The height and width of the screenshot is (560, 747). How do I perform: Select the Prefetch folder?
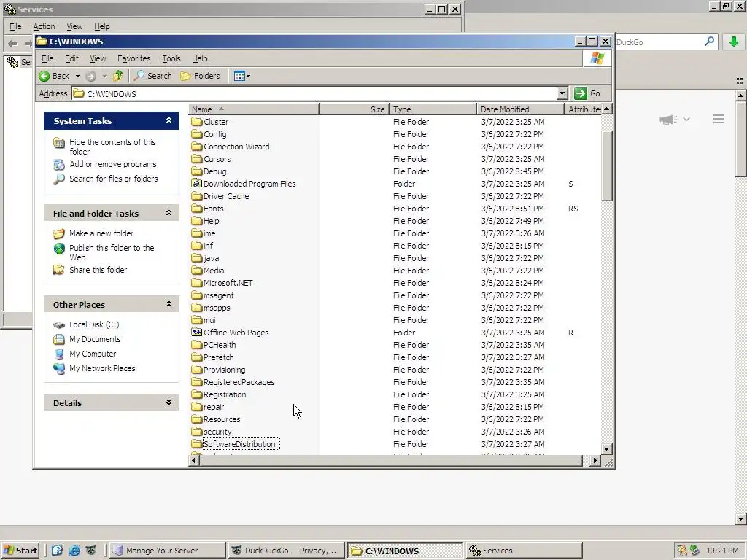tap(218, 357)
